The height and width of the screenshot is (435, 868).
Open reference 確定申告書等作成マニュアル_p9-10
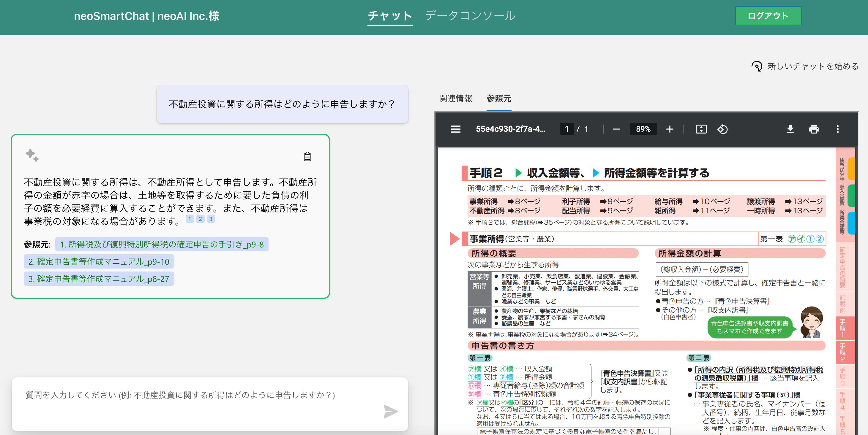(x=99, y=262)
